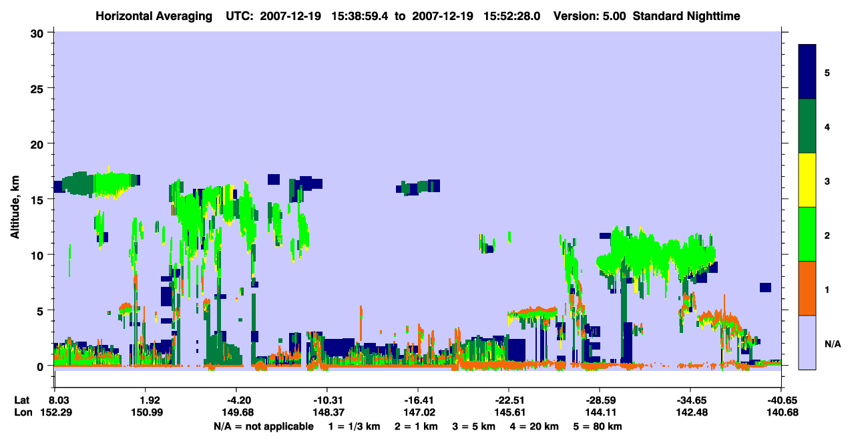Click the latitude value -10.31
This screenshot has width=868, height=445.
(x=327, y=400)
